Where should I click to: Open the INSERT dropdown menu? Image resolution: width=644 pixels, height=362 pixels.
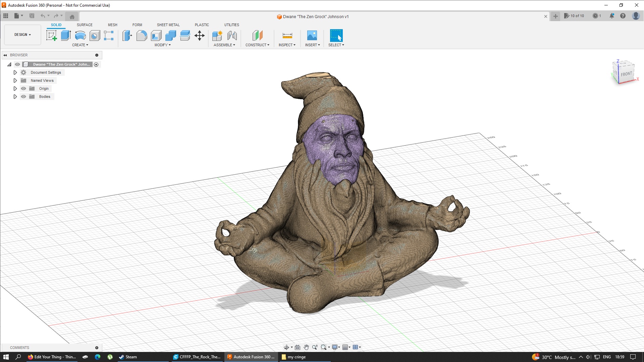coord(313,45)
